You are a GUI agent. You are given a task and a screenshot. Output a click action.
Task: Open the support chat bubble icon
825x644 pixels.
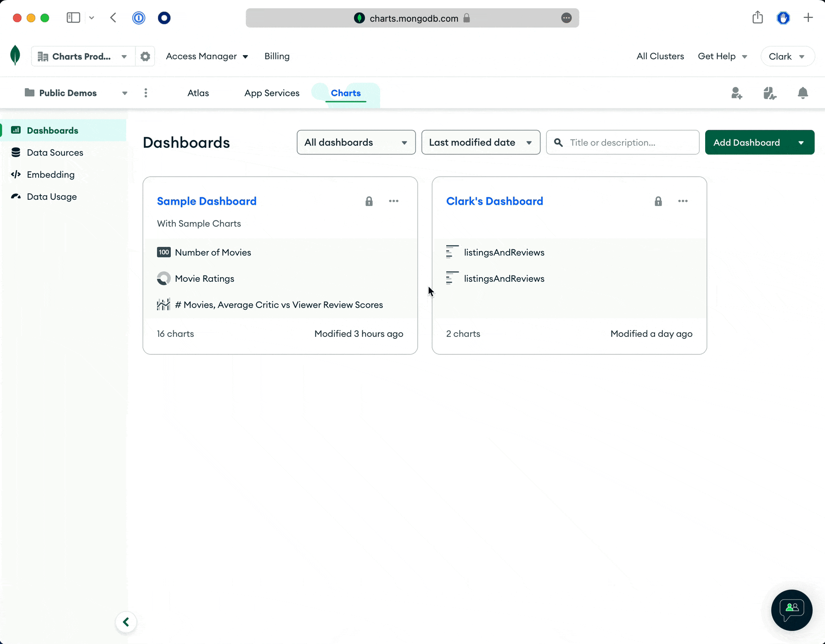[x=792, y=610]
